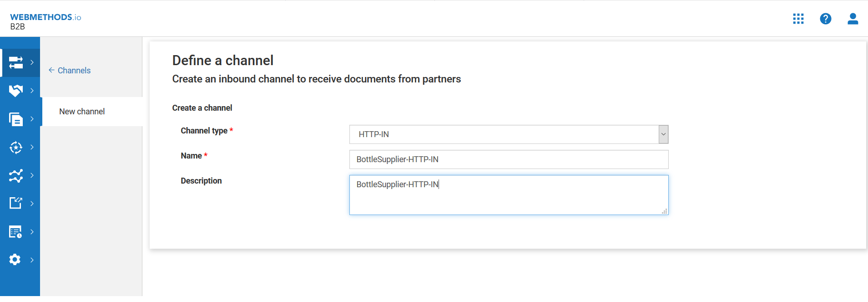Open the partners handshake sidebar icon
868x302 pixels.
pos(16,91)
